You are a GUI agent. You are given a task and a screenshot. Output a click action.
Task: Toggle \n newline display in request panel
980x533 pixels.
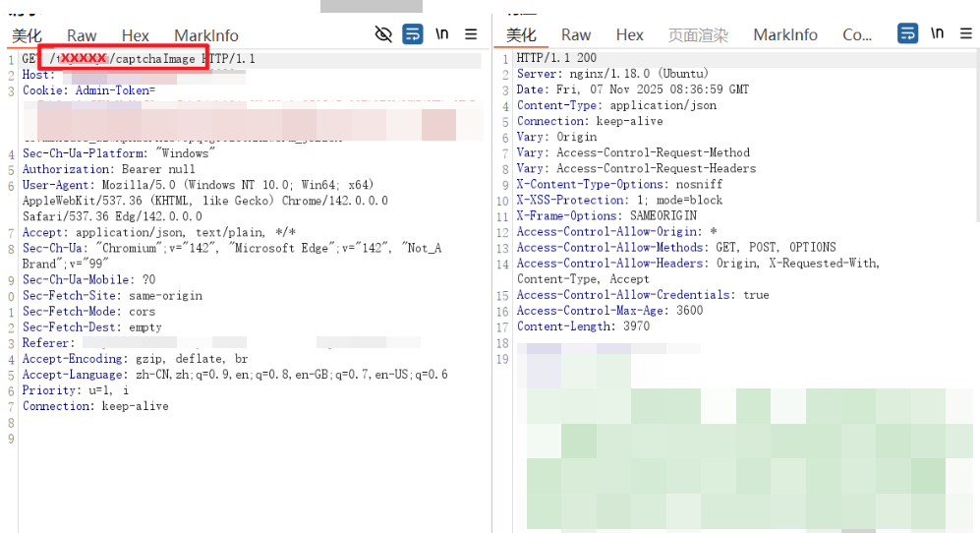[442, 33]
